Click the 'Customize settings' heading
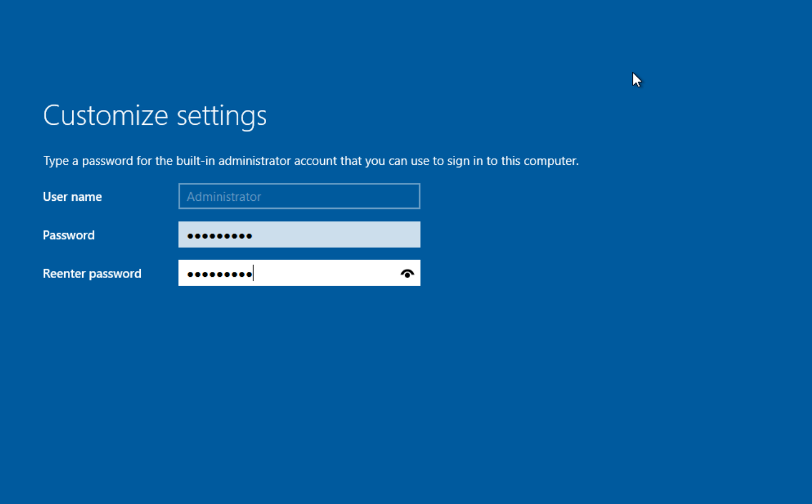The width and height of the screenshot is (812, 504). tap(154, 115)
